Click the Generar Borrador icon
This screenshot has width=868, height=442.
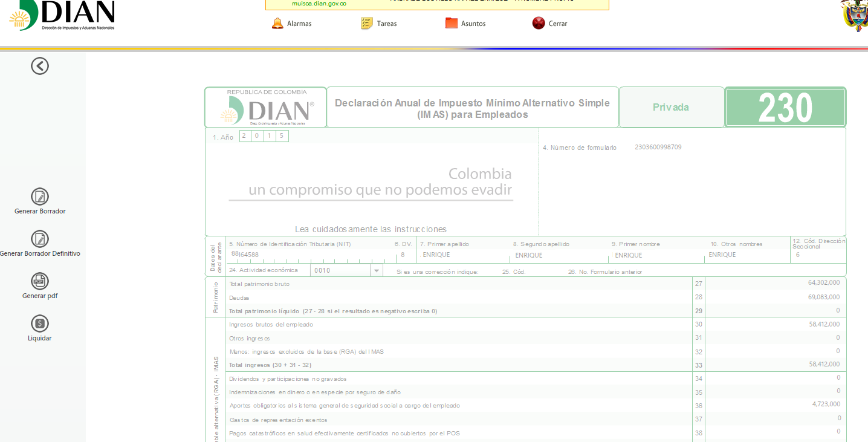40,197
